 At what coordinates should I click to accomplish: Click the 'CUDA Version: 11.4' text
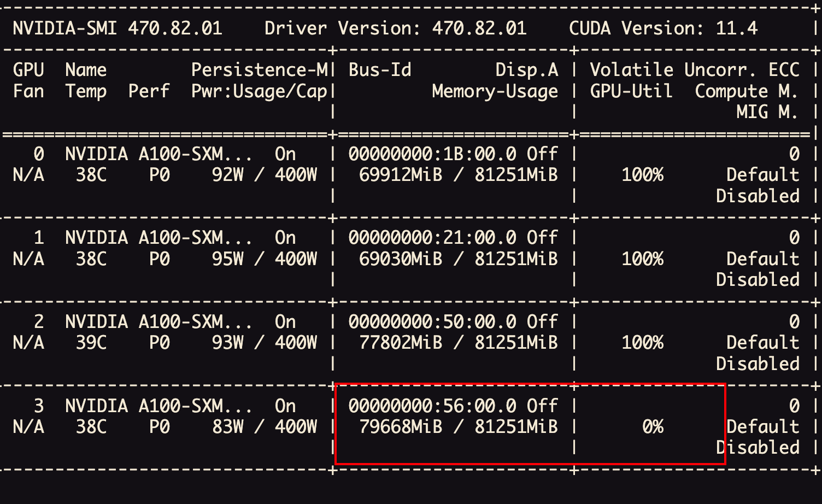664,28
